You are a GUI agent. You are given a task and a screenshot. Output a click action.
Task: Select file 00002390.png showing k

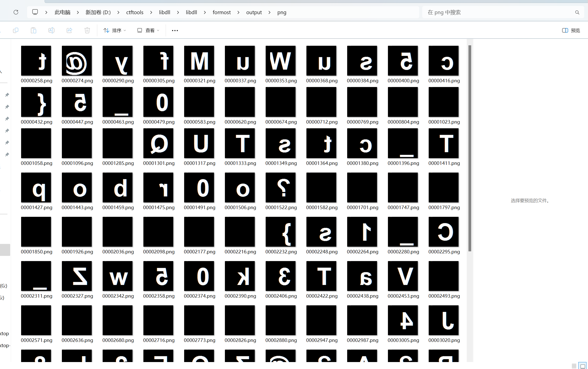pyautogui.click(x=240, y=276)
